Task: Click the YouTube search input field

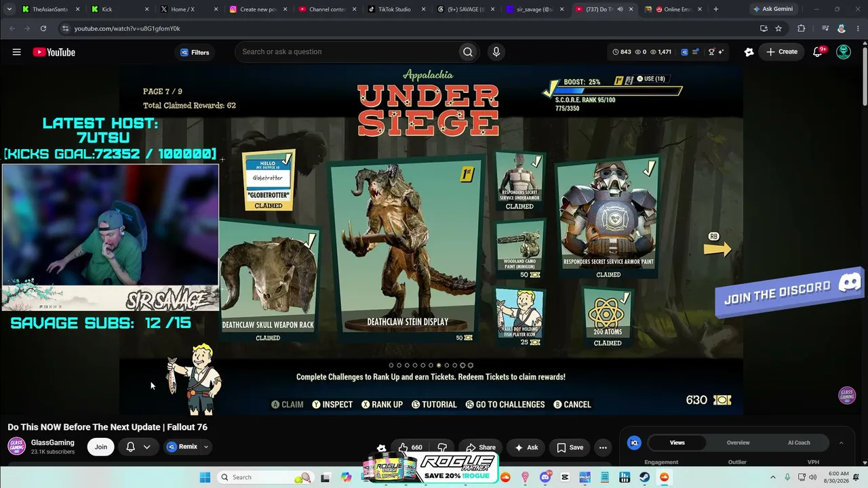Action: click(x=346, y=52)
